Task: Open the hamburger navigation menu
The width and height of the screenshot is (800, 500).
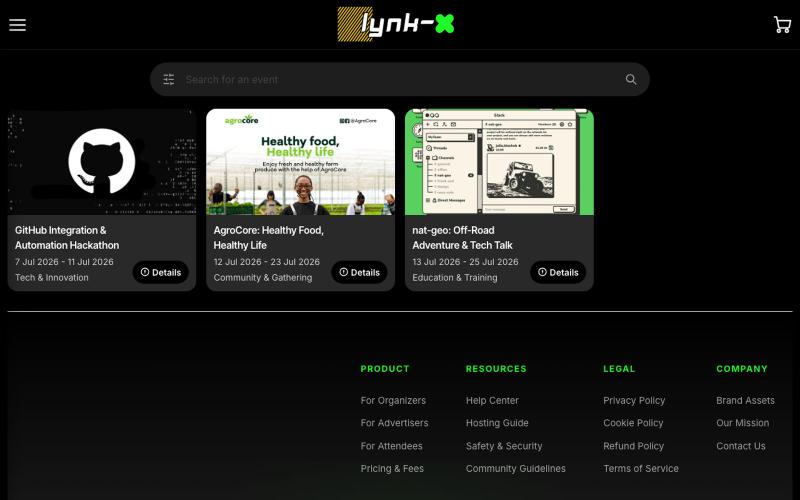Action: click(x=17, y=25)
